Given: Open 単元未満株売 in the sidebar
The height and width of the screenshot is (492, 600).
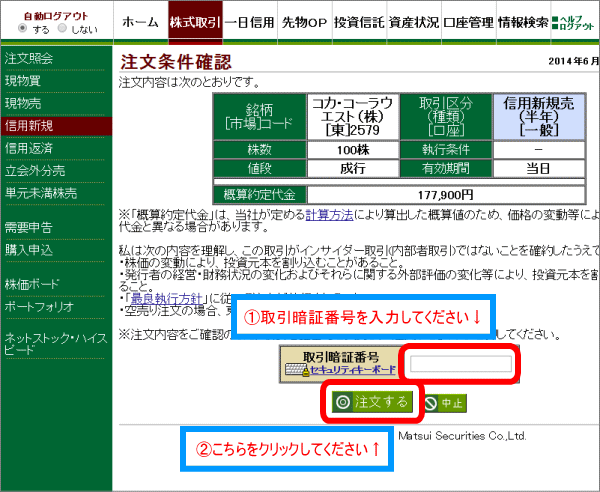Looking at the screenshot, I should click(41, 194).
